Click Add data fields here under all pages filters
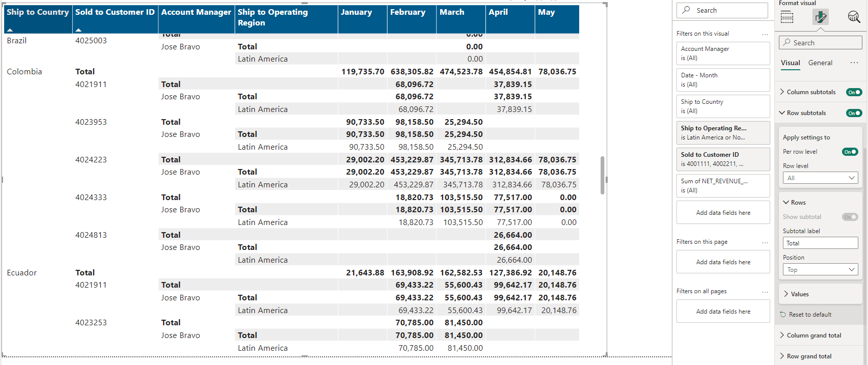 point(723,312)
